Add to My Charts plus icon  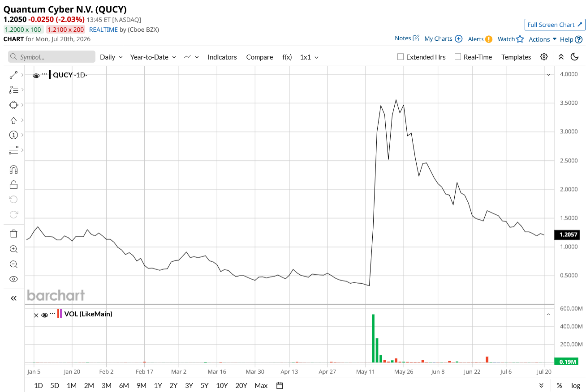coord(458,39)
